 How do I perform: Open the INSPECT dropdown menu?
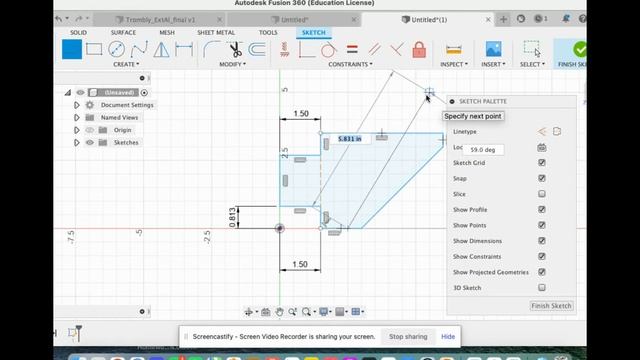[x=453, y=64]
